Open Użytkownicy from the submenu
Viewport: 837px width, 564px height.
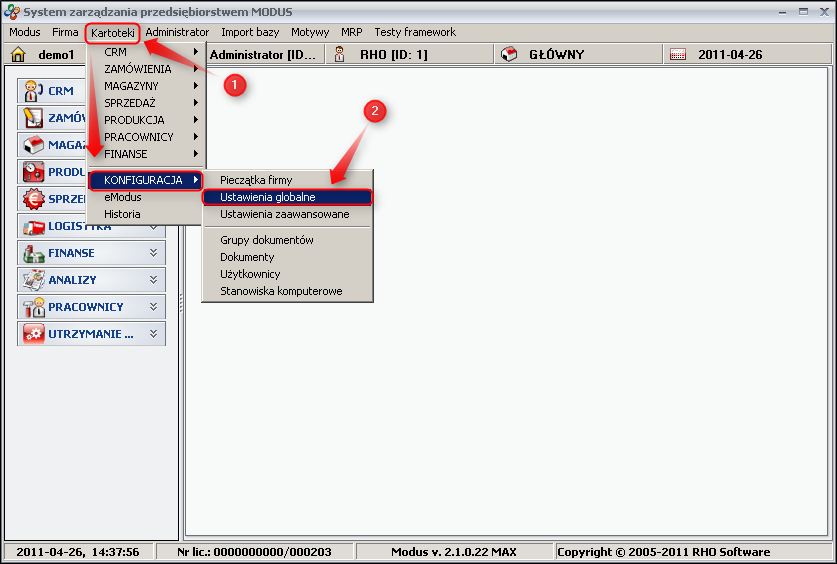(x=287, y=274)
